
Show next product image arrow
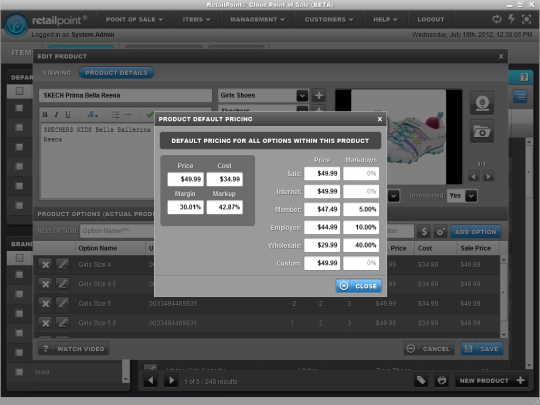click(488, 177)
